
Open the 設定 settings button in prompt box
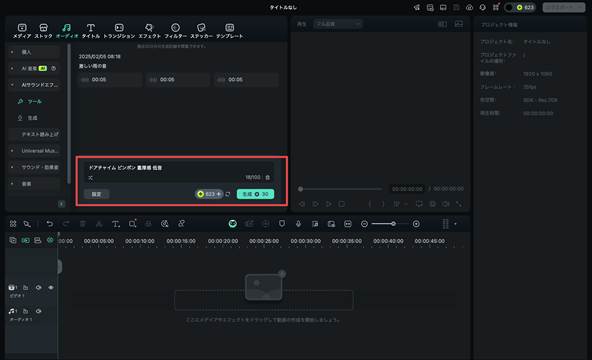point(96,194)
